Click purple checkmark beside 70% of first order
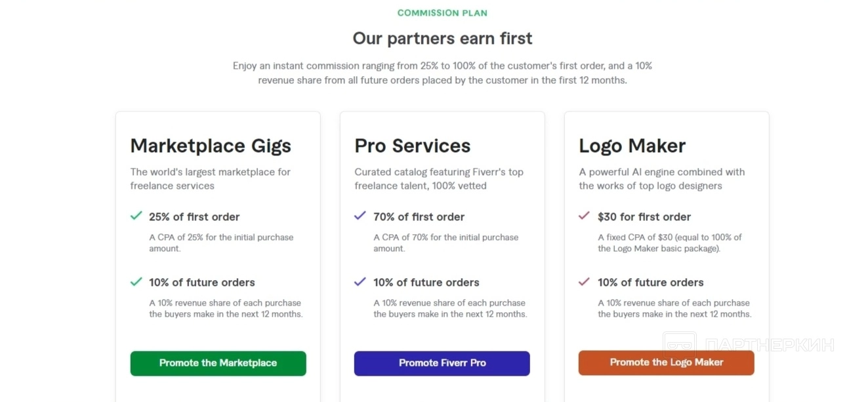 coord(360,216)
